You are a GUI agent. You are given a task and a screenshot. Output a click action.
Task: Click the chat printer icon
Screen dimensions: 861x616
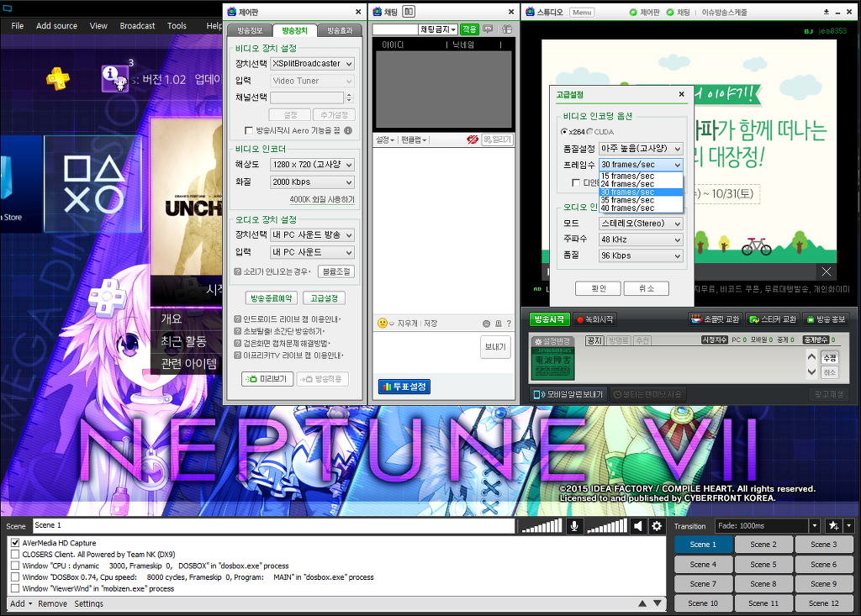[x=498, y=324]
